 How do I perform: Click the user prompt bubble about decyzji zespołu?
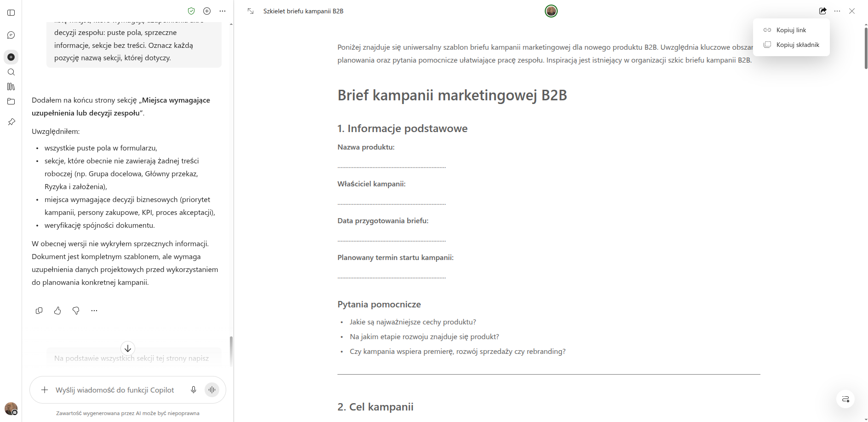pos(134,45)
